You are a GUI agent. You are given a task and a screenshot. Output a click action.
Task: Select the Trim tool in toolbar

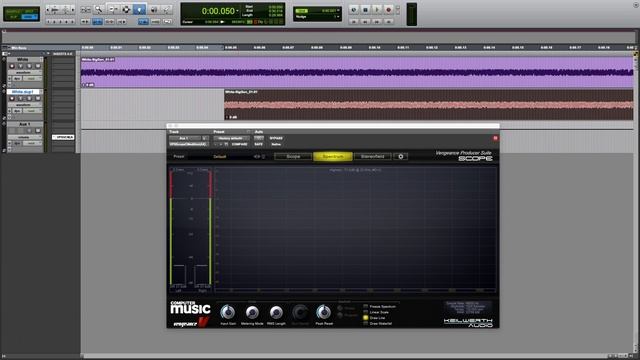click(x=113, y=9)
